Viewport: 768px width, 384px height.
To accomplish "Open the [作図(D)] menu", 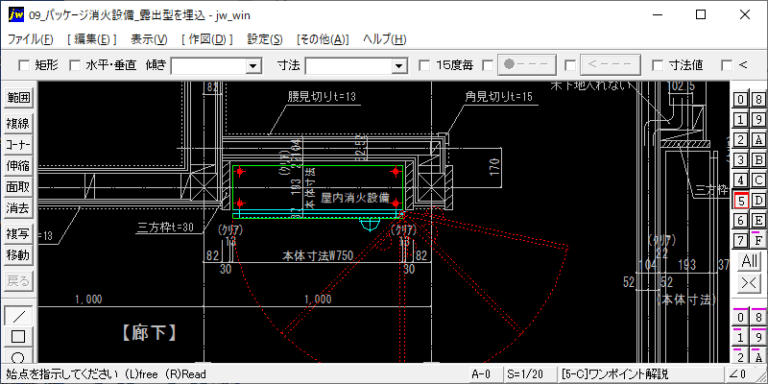I will point(207,40).
